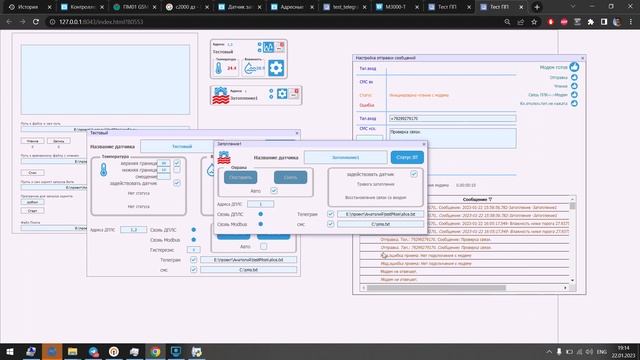Switch to the M3000-T browser tab
This screenshot has height=360, width=640.
[397, 7]
